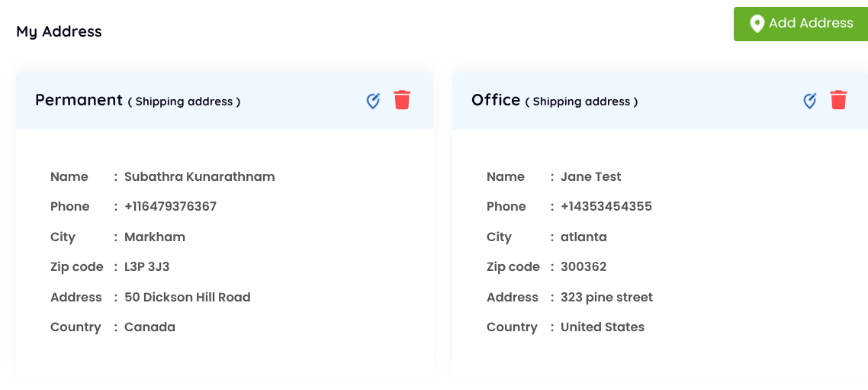868x390 pixels.
Task: Click the country value United States
Action: click(602, 327)
